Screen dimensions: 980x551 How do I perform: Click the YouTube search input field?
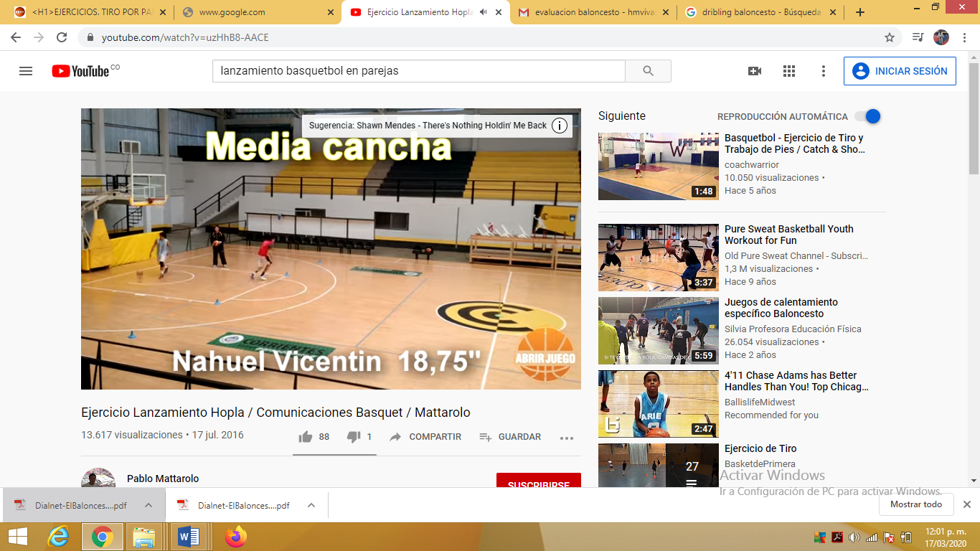tap(419, 71)
